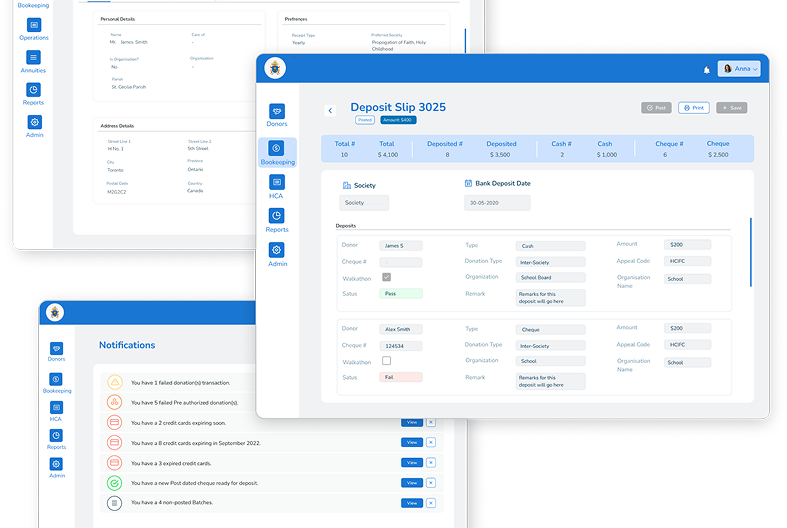Dismiss the non-posted Batches notification

[431, 503]
